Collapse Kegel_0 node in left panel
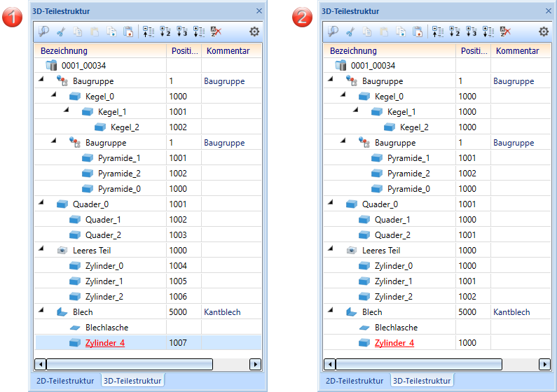This screenshot has height=392, width=557. pos(54,94)
